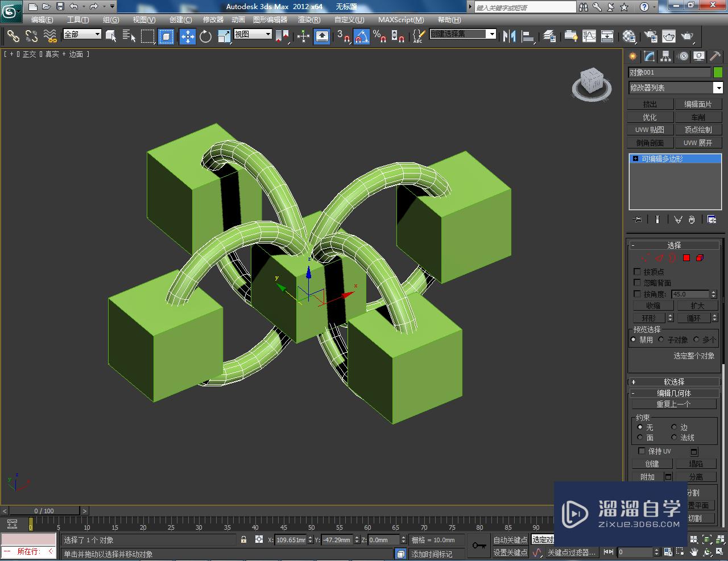728x561 pixels.
Task: Open the Hierarchy command panel tab
Action: [x=666, y=56]
